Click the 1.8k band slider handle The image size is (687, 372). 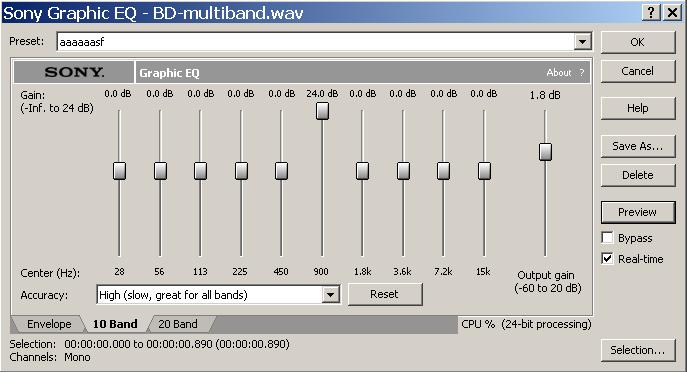362,171
